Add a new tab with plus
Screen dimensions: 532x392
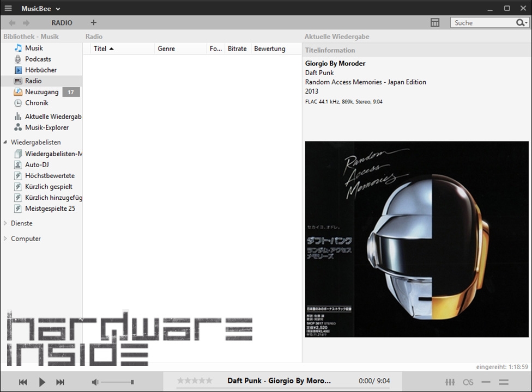94,23
